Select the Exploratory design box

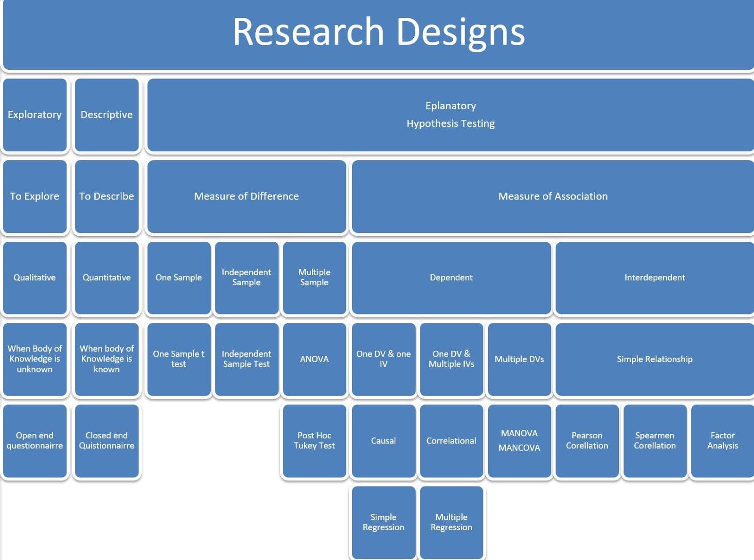[x=35, y=115]
